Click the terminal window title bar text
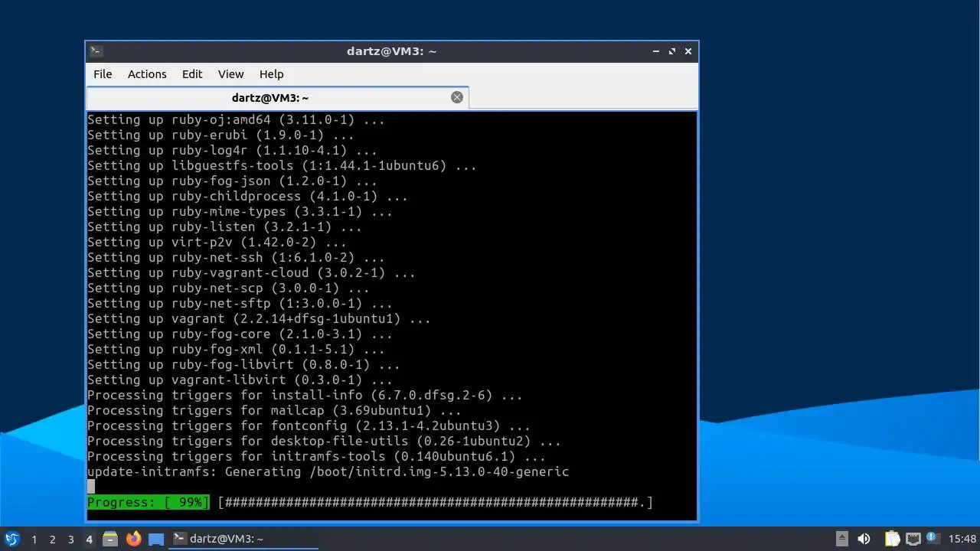980x551 pixels. pos(391,51)
